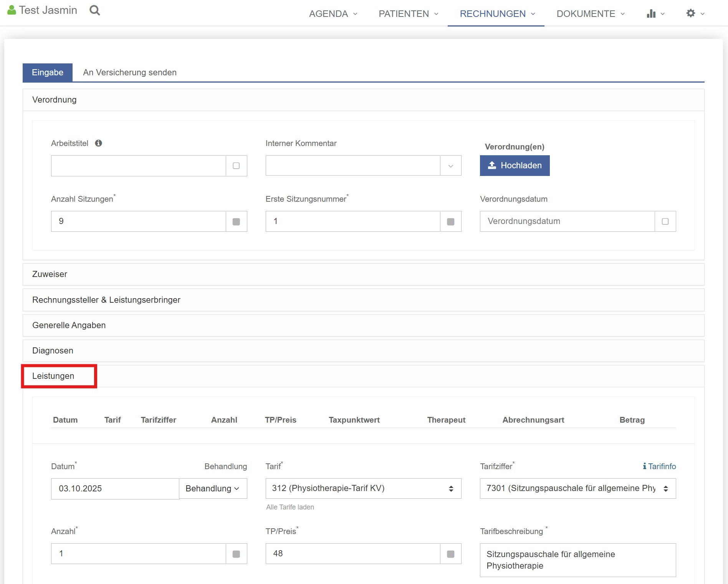Click the Tarifinfo info link
Image resolution: width=728 pixels, height=584 pixels.
[x=659, y=466]
